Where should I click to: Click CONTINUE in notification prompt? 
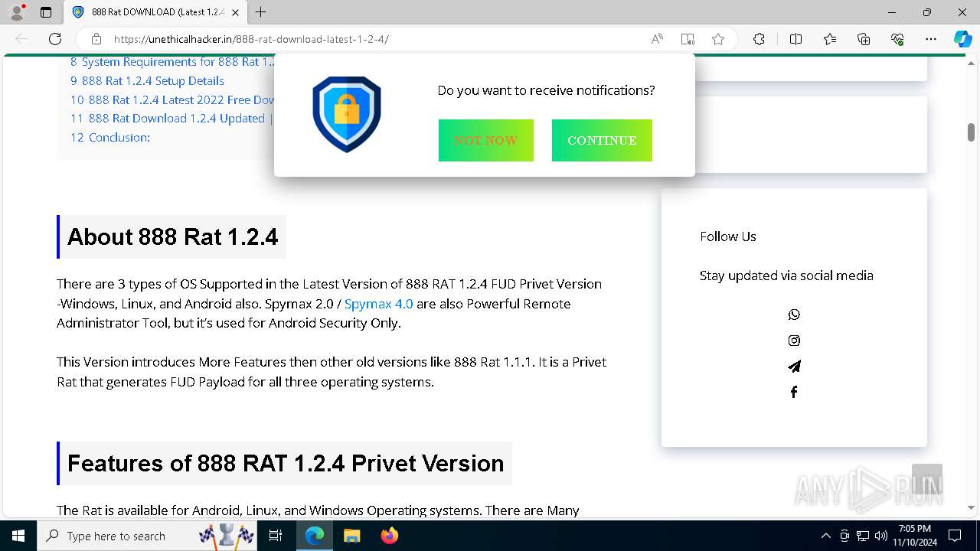[602, 140]
